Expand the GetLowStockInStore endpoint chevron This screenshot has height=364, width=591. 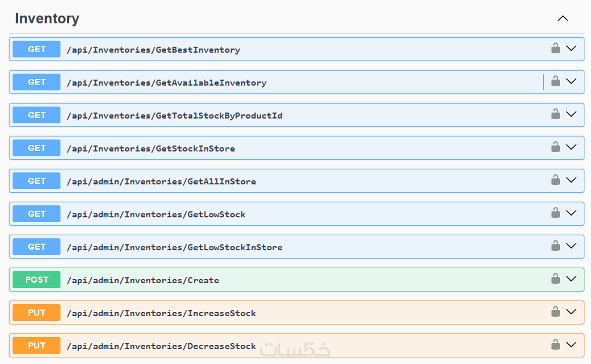click(571, 246)
